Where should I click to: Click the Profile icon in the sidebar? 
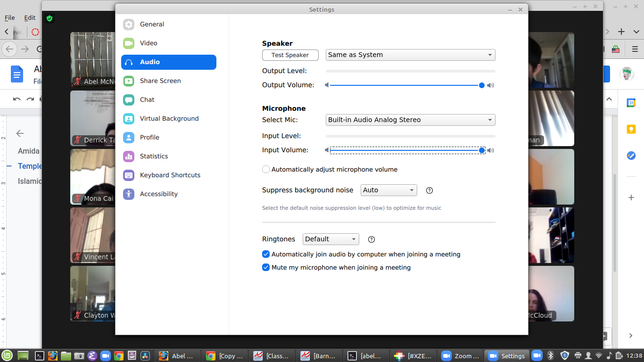[x=129, y=137]
